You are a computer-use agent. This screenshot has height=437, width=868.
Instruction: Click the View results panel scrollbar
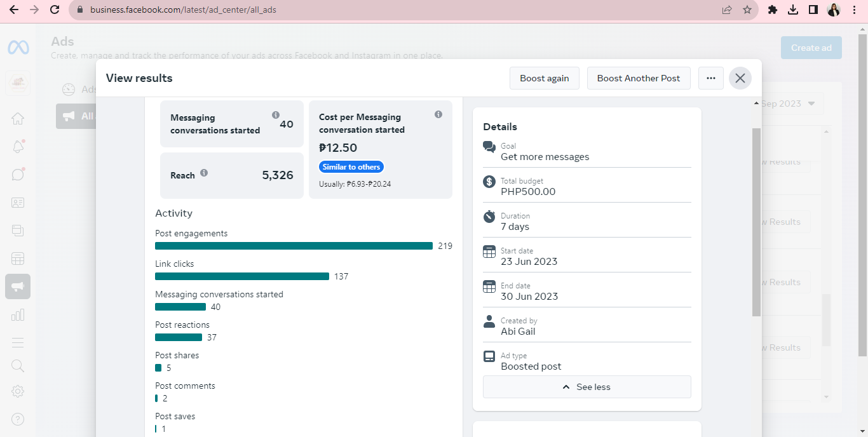tap(756, 222)
